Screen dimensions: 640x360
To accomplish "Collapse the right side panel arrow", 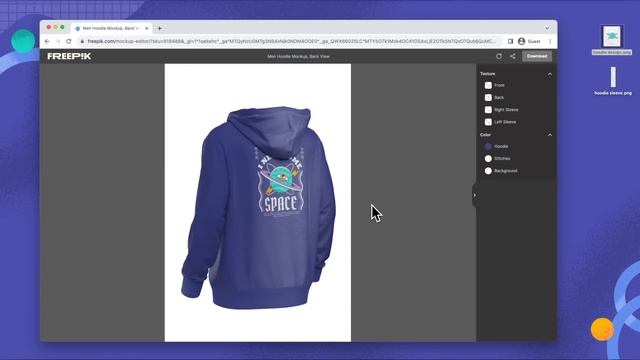I will click(x=474, y=195).
